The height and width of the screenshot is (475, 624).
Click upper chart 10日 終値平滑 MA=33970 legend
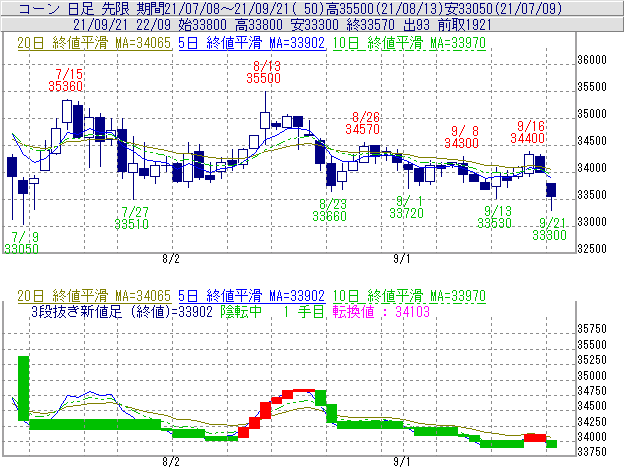pyautogui.click(x=409, y=43)
